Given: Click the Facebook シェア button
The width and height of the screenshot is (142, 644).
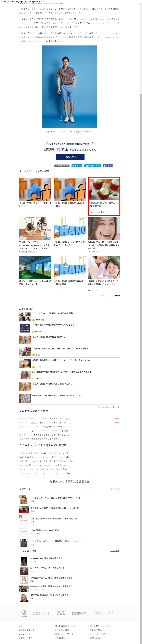Looking at the screenshot, I should point(108,166).
